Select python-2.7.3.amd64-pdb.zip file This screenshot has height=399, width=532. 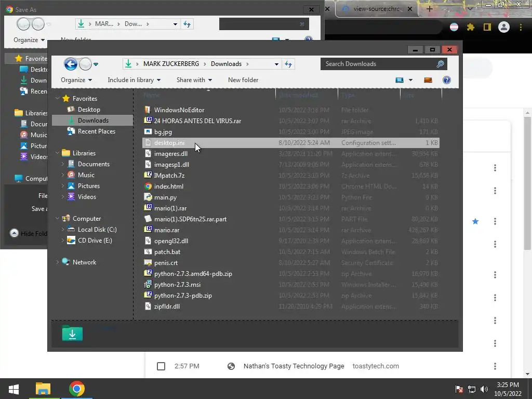(x=193, y=274)
